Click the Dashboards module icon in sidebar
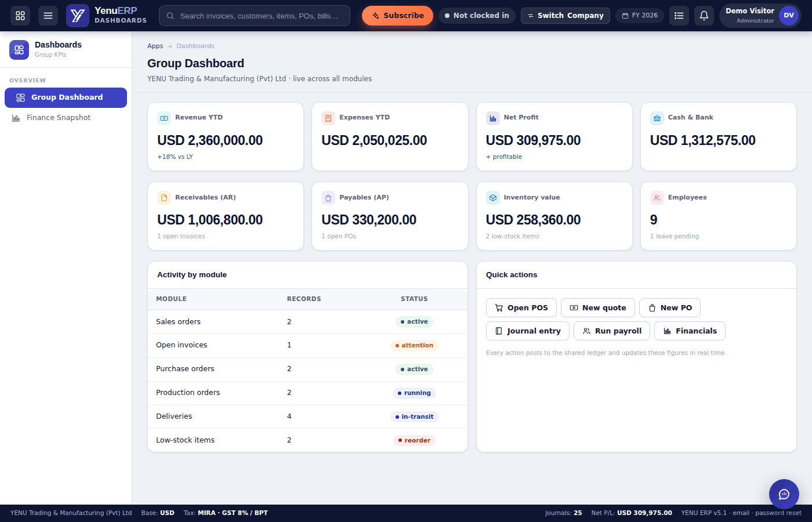Image resolution: width=812 pixels, height=522 pixels. (x=19, y=50)
